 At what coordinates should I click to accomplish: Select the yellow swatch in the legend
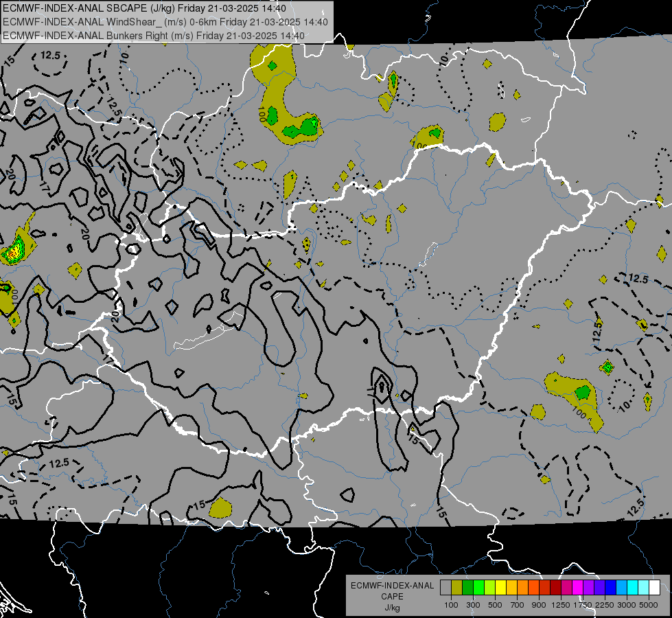pyautogui.click(x=500, y=587)
